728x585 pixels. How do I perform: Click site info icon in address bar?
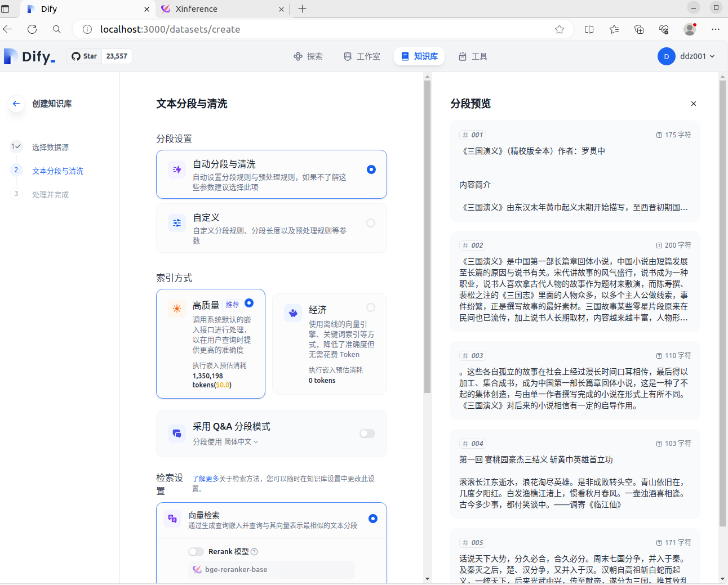click(87, 29)
